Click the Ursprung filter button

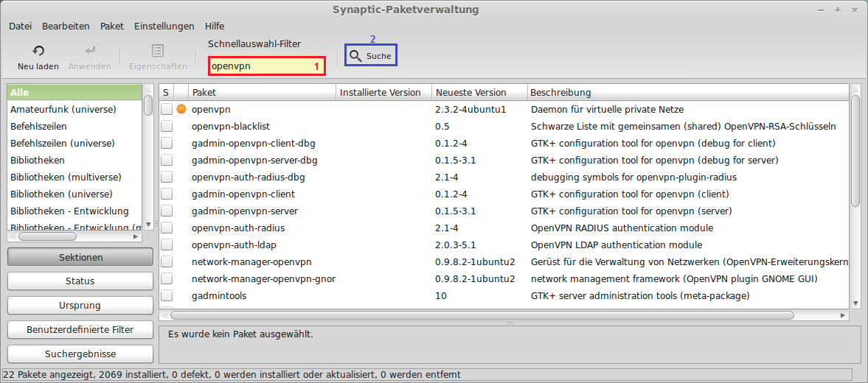coord(80,306)
